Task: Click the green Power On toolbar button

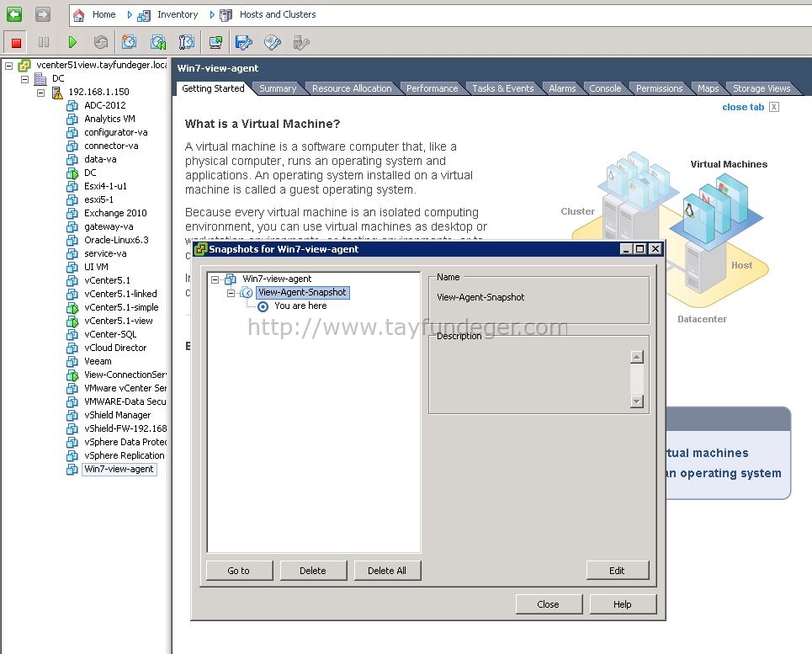Action: [72, 42]
